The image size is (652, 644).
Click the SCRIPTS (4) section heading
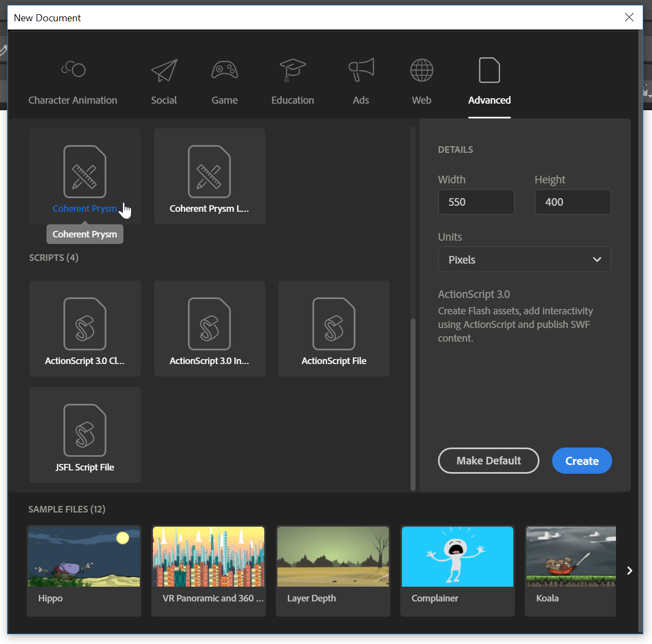click(54, 258)
